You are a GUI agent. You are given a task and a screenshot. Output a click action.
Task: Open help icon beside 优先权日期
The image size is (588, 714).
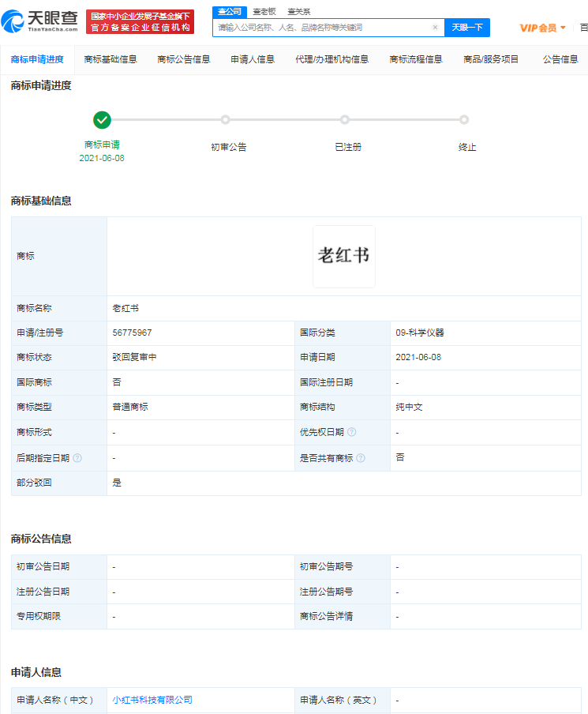coord(352,432)
